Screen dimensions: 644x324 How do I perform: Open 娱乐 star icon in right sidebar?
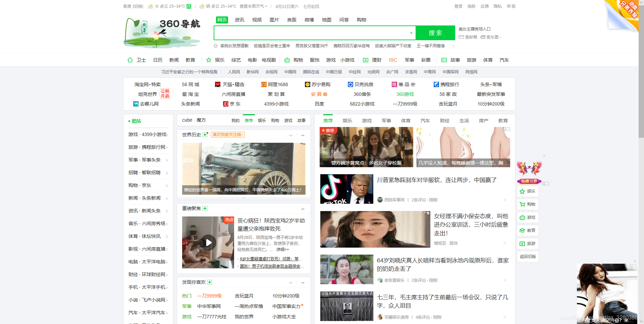coord(523,191)
